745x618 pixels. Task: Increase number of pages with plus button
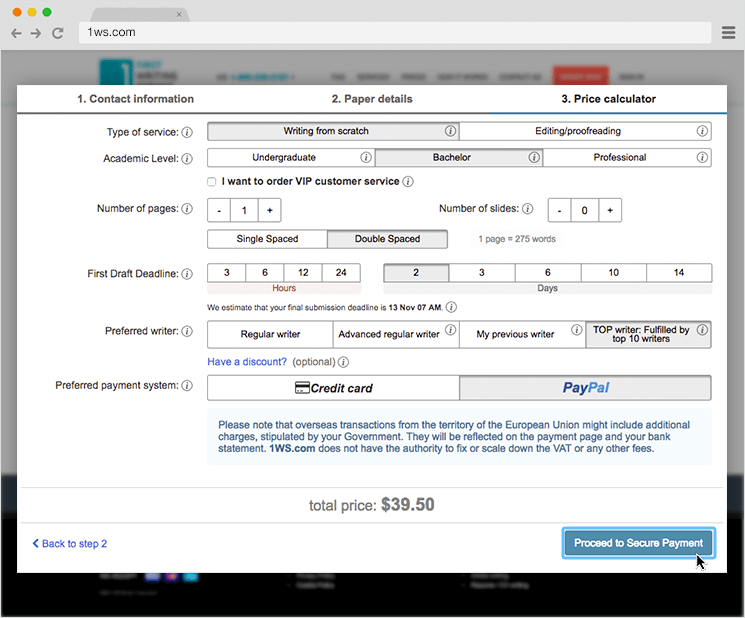coord(269,210)
